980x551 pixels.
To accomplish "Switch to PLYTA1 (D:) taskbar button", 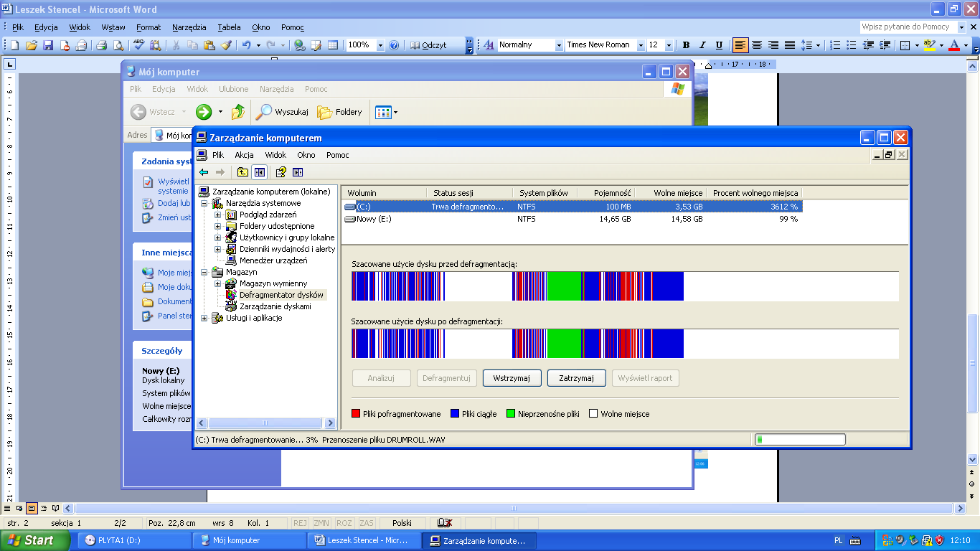I will pyautogui.click(x=135, y=540).
